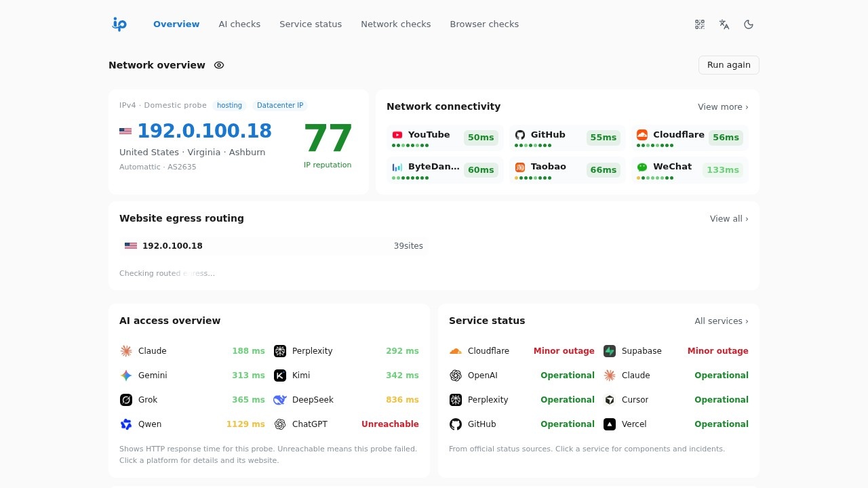The height and width of the screenshot is (488, 868).
Task: Open the OpenAI service status row
Action: (x=521, y=375)
